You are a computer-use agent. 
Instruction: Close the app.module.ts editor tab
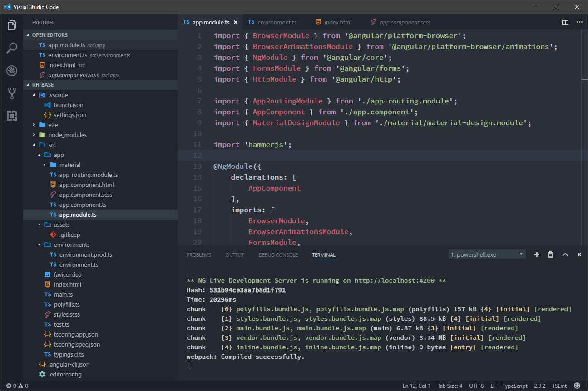(x=236, y=22)
